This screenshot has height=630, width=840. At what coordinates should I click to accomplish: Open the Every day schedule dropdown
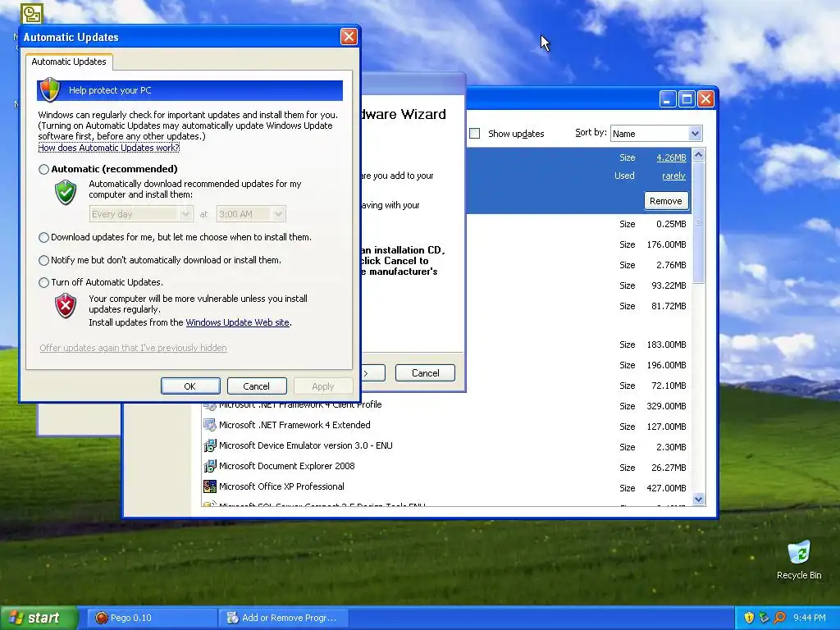140,214
